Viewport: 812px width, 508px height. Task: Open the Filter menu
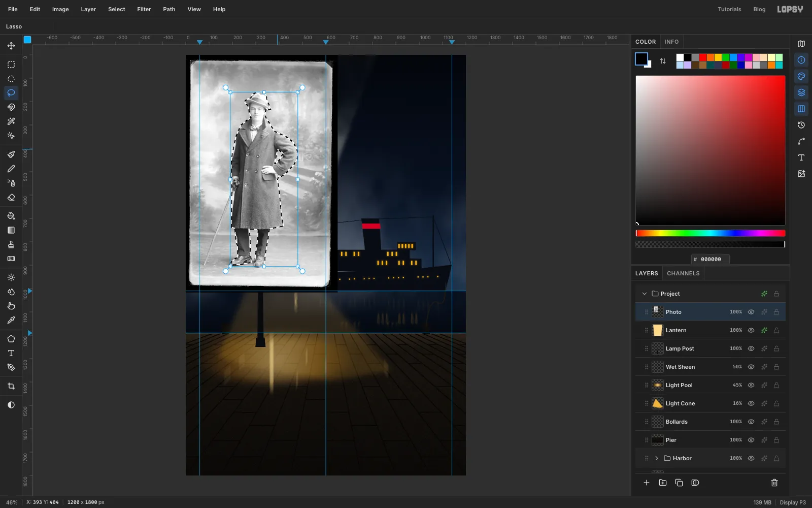[144, 9]
